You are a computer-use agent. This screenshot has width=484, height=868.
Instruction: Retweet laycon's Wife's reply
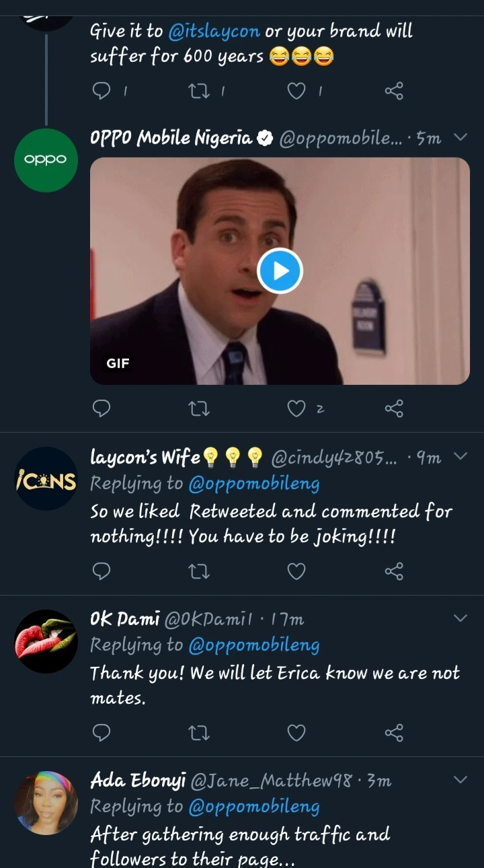200,571
